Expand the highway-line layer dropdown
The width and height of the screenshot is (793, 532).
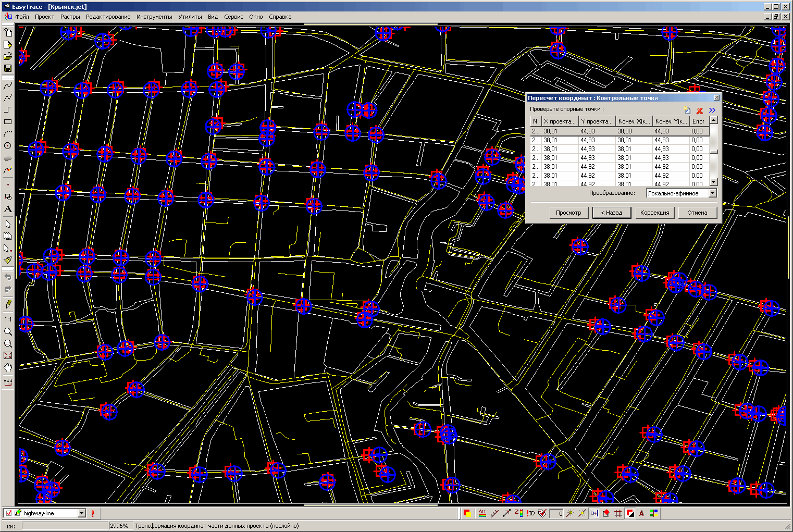[81, 513]
